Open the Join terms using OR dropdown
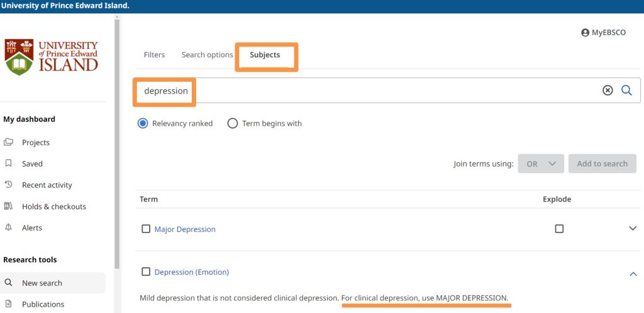 pos(540,164)
